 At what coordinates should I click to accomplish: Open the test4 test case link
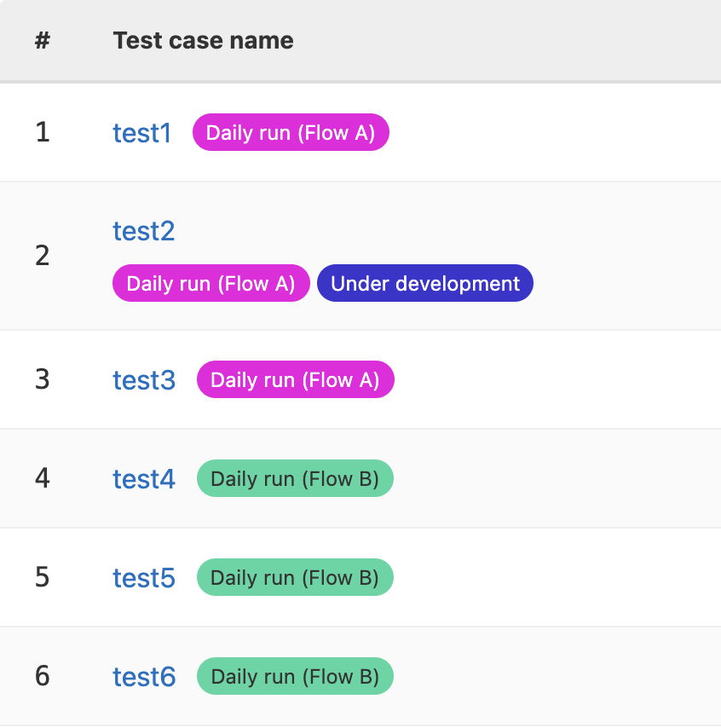[x=144, y=479]
